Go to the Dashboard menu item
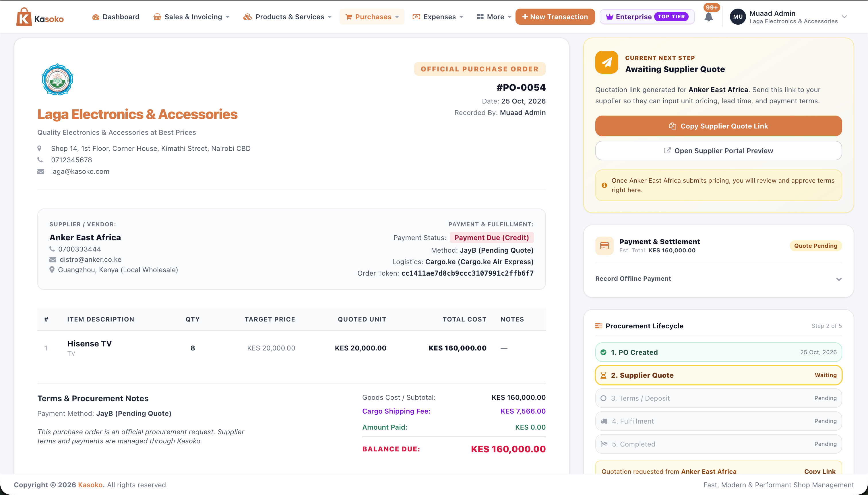 (x=116, y=17)
